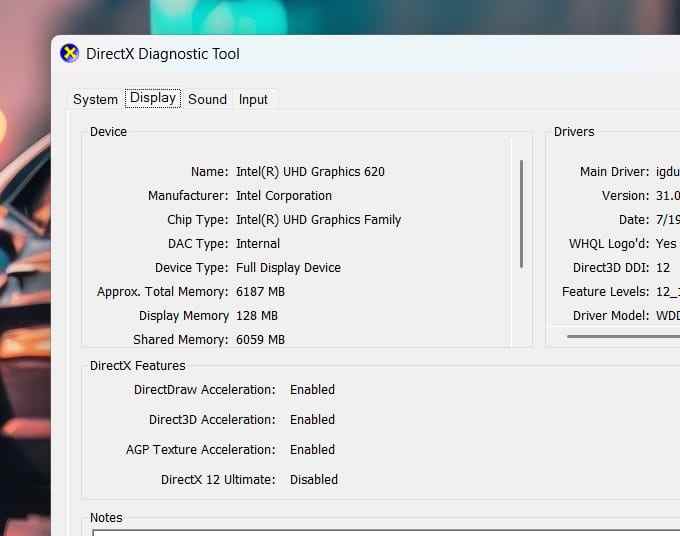Click the '6059 MB' shared memory value
The width and height of the screenshot is (680, 536).
260,340
